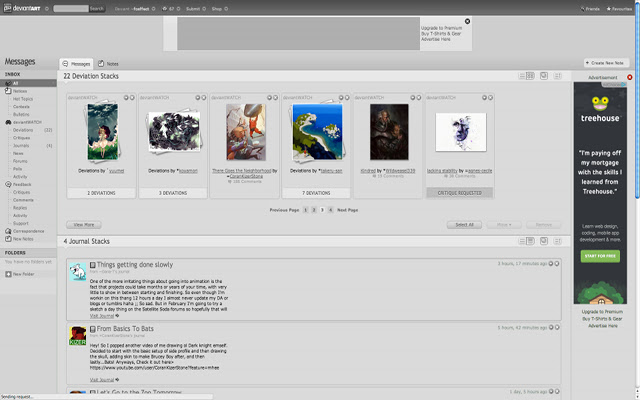This screenshot has height=400, width=640.
Task: Close the right sidebar advertisement with the red icon
Action: pyautogui.click(x=630, y=77)
